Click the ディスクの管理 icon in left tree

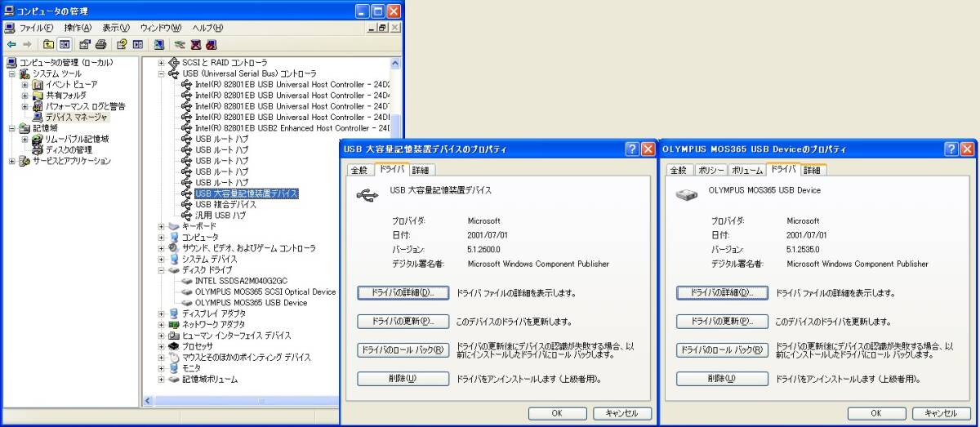point(38,149)
